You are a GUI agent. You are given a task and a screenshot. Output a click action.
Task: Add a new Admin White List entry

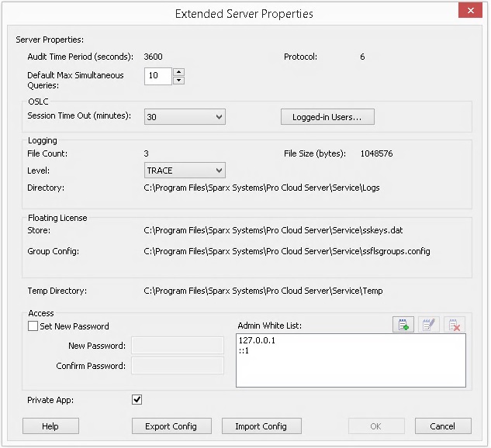pyautogui.click(x=403, y=325)
